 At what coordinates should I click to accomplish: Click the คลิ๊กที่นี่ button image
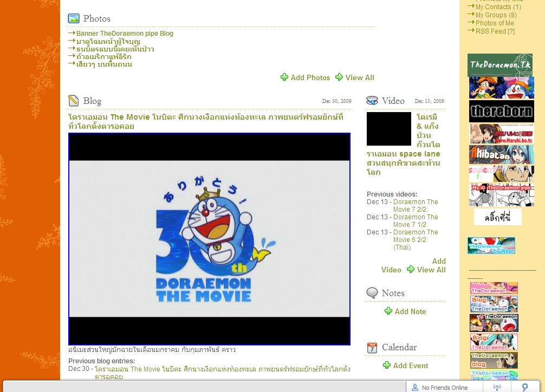(498, 217)
